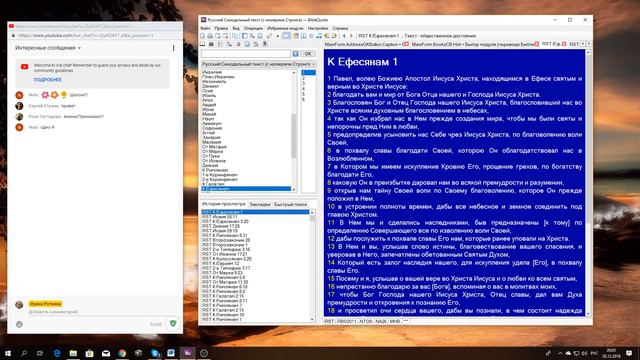The width and height of the screenshot is (640, 360).
Task: Click the Добавить комментарий chat input
Action: pos(53,312)
